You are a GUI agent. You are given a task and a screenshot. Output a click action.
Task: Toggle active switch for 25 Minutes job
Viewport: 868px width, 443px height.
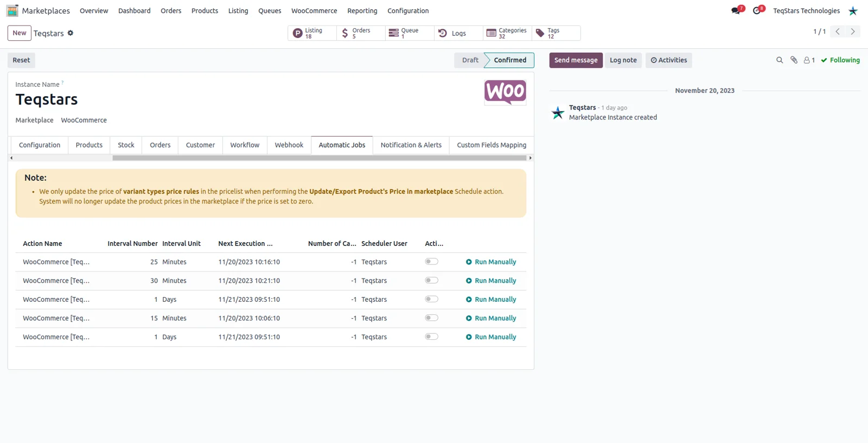[431, 262]
